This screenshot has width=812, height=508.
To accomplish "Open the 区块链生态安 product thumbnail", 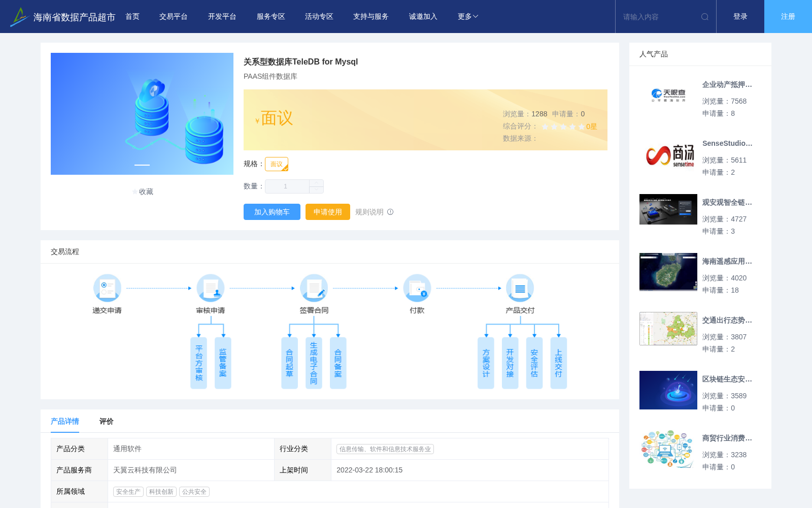I will [668, 390].
